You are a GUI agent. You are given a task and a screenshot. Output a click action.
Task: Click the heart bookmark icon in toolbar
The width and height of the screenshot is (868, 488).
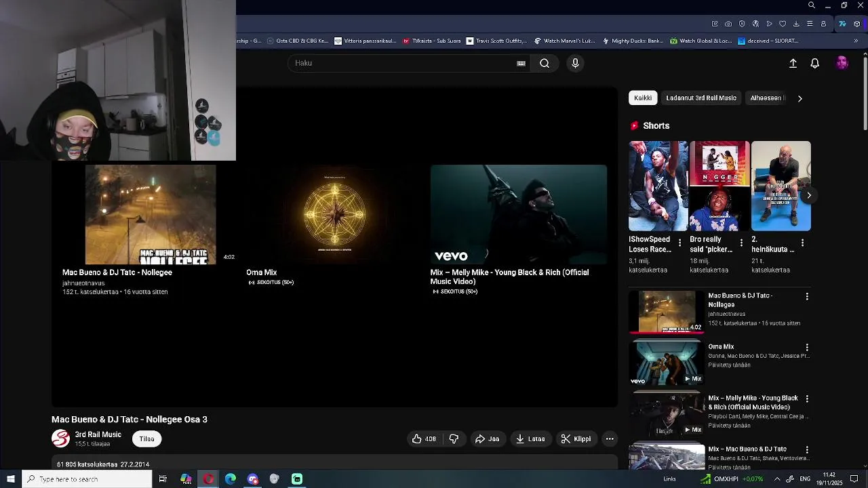[783, 24]
